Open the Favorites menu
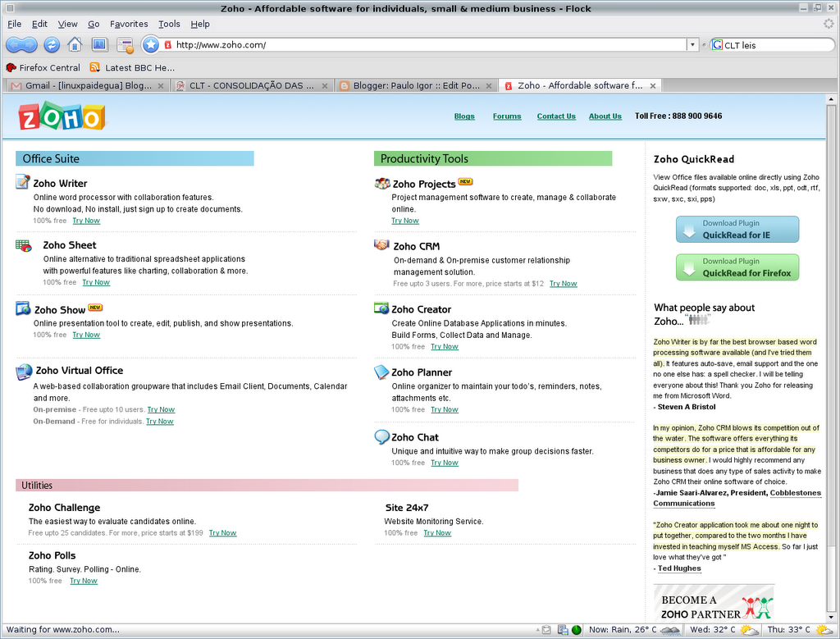The height and width of the screenshot is (639, 840). [x=129, y=24]
